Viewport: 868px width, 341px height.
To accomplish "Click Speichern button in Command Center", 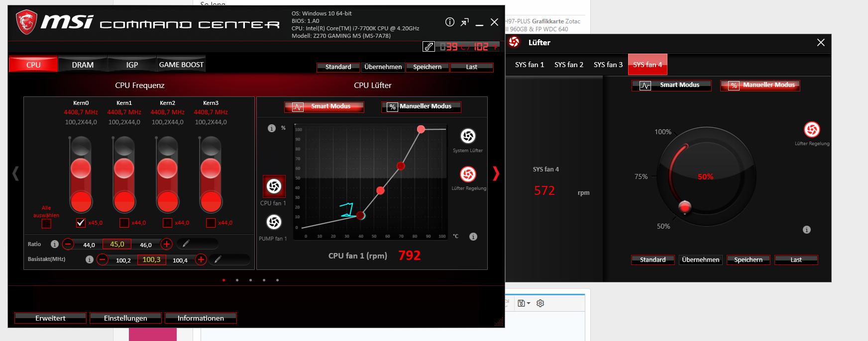I will [x=428, y=67].
